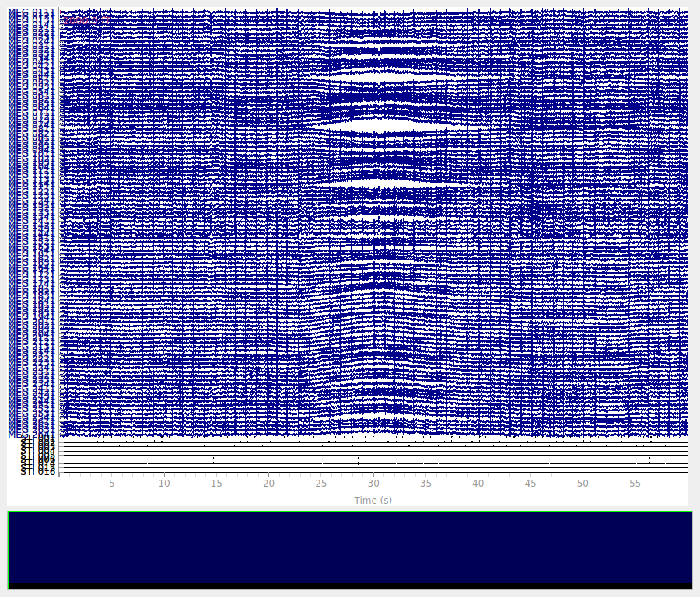Click the dark blue overview bar

click(350, 550)
